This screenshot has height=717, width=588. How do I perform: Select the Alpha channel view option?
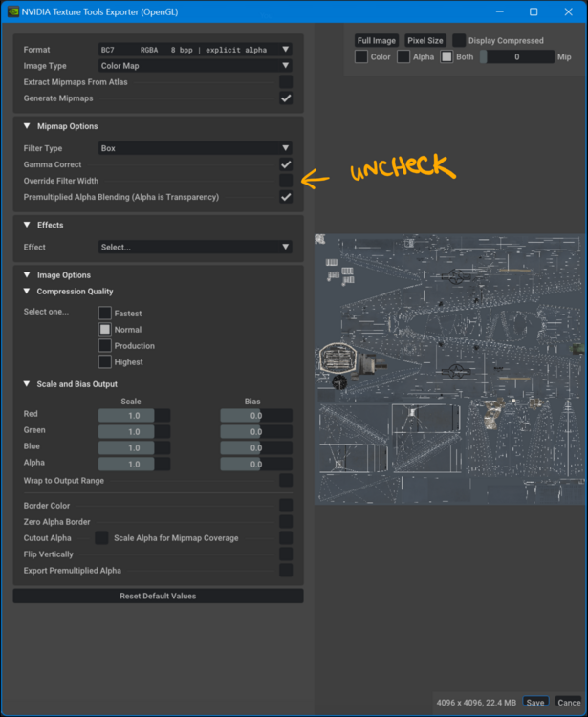coord(403,56)
